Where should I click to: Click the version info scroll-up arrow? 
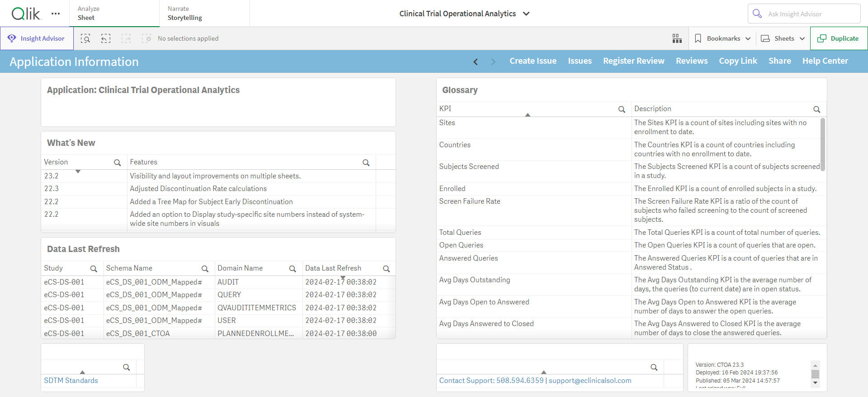point(815,365)
